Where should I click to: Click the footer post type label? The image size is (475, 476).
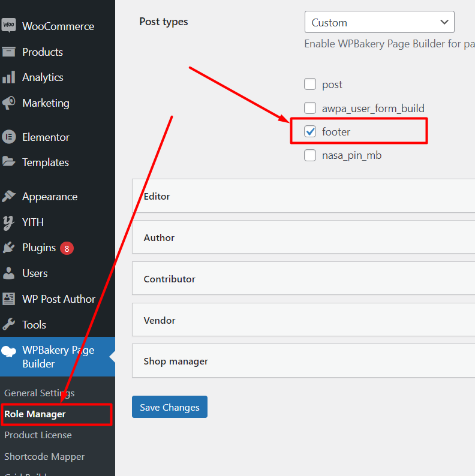coord(336,132)
